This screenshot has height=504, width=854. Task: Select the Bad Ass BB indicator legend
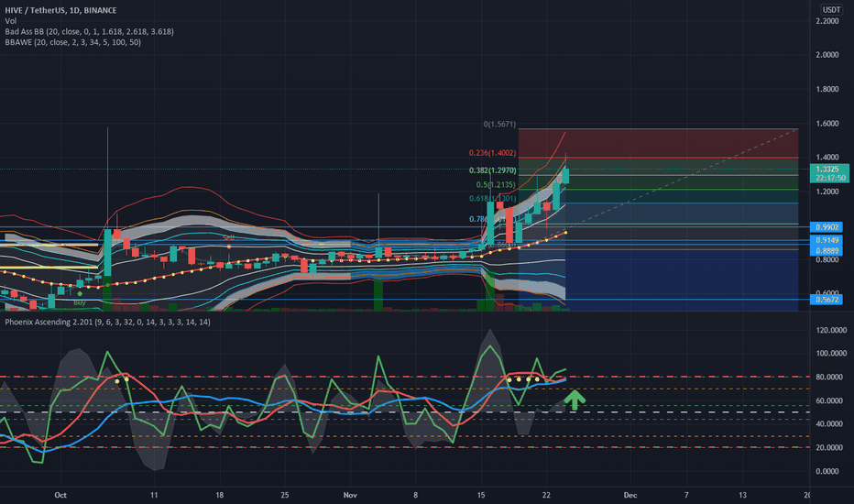tap(89, 31)
